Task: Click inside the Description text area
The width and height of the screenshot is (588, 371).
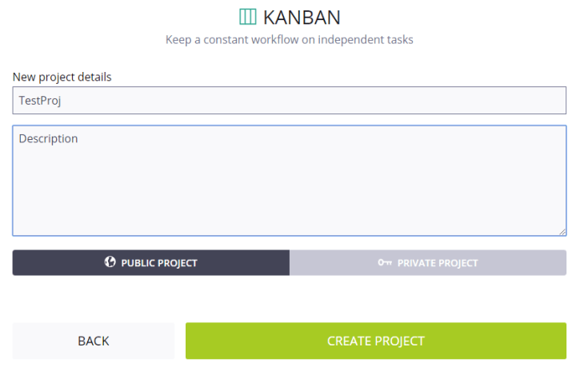Action: [290, 180]
